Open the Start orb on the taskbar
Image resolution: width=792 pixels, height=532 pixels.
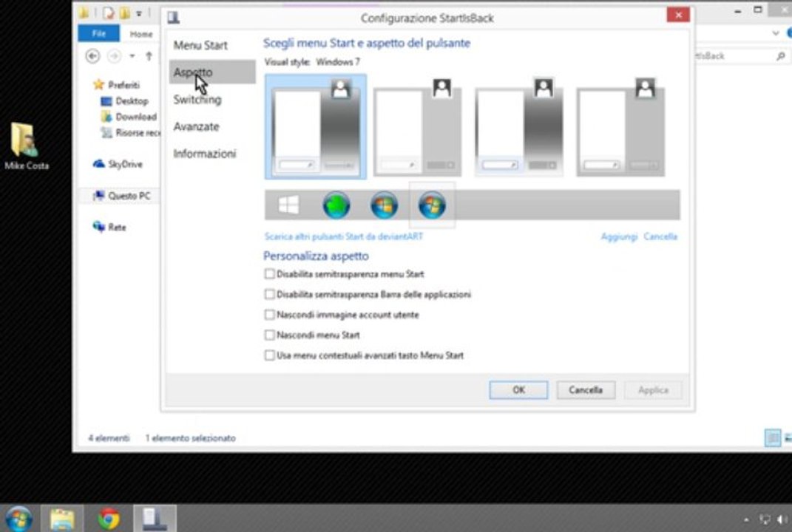(x=18, y=519)
